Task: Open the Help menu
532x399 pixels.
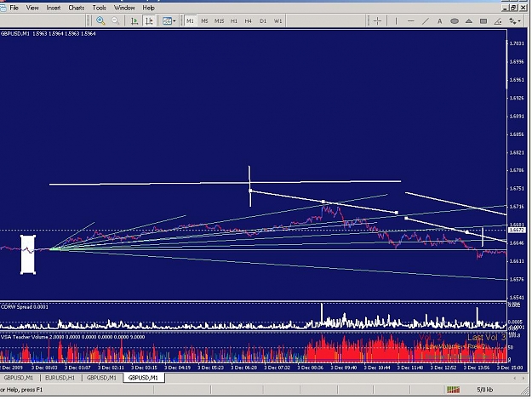Action: 149,8
